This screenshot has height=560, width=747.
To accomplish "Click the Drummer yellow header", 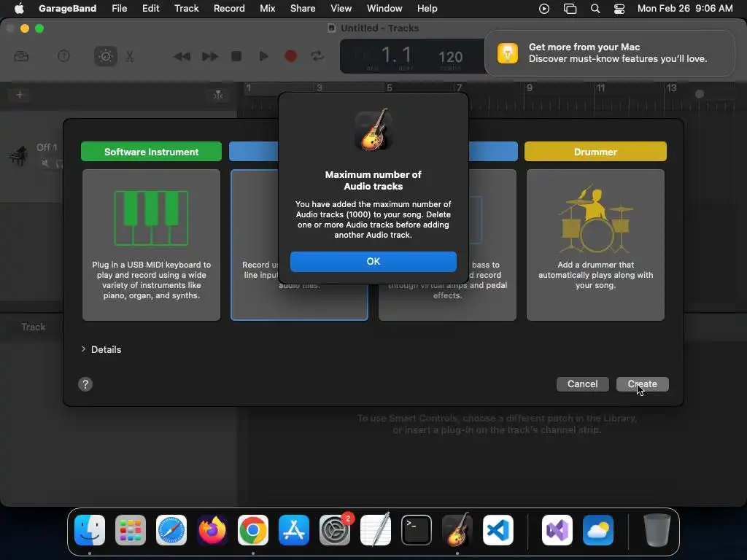I will coord(595,152).
